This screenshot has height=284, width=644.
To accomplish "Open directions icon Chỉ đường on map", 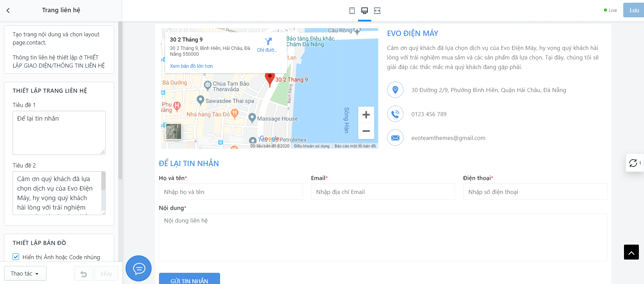I will click(x=268, y=45).
